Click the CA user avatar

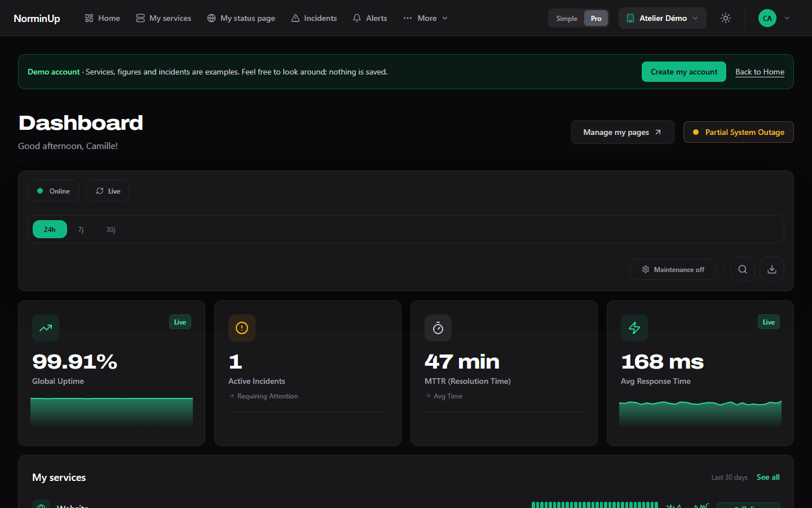click(767, 18)
